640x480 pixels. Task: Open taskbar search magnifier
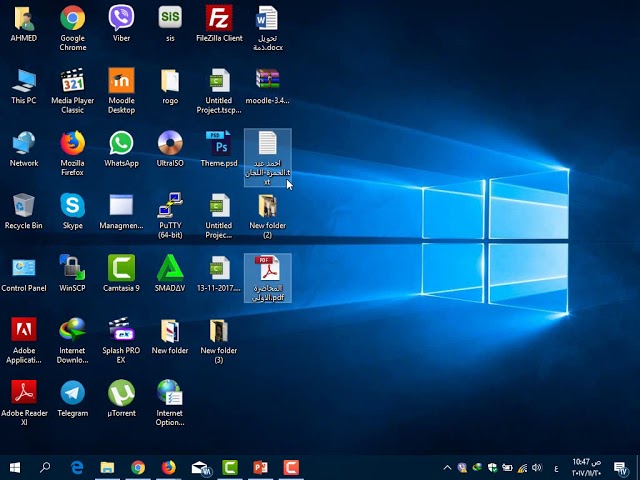(45, 467)
